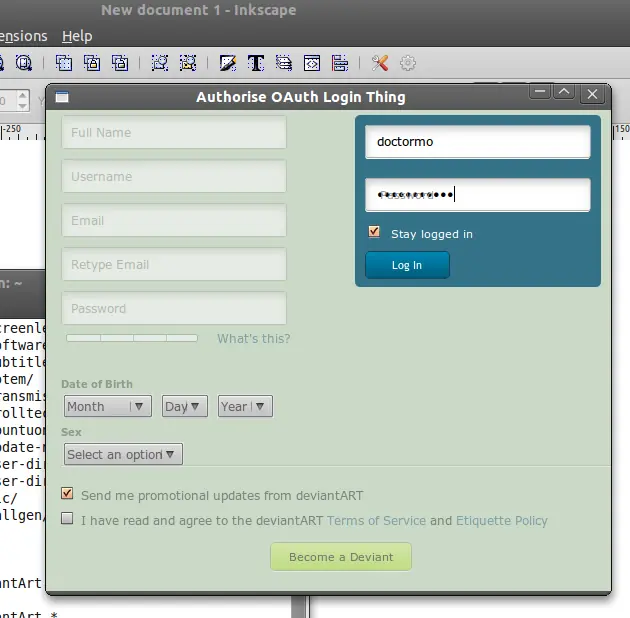
Task: Click the login password field with dots
Action: [478, 195]
